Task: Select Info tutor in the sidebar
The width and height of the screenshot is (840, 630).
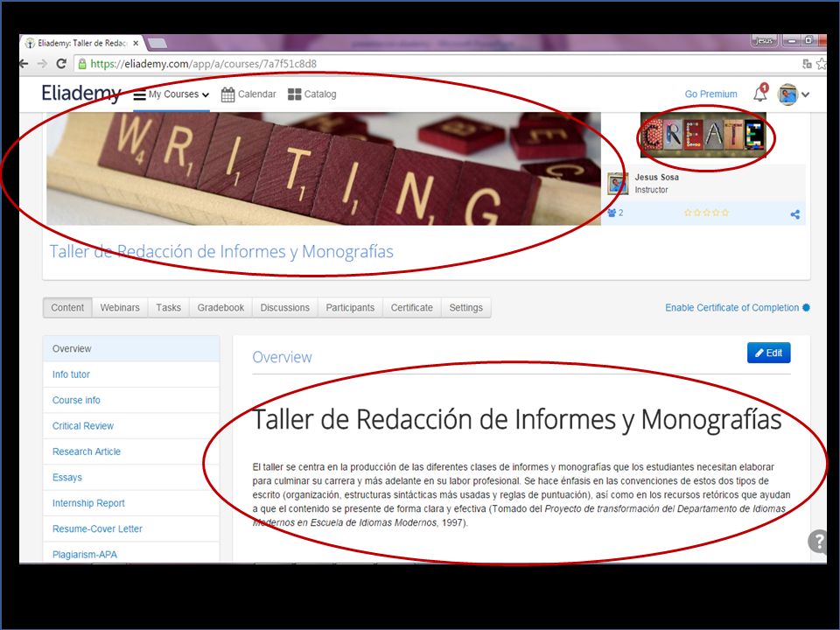Action: [x=131, y=374]
